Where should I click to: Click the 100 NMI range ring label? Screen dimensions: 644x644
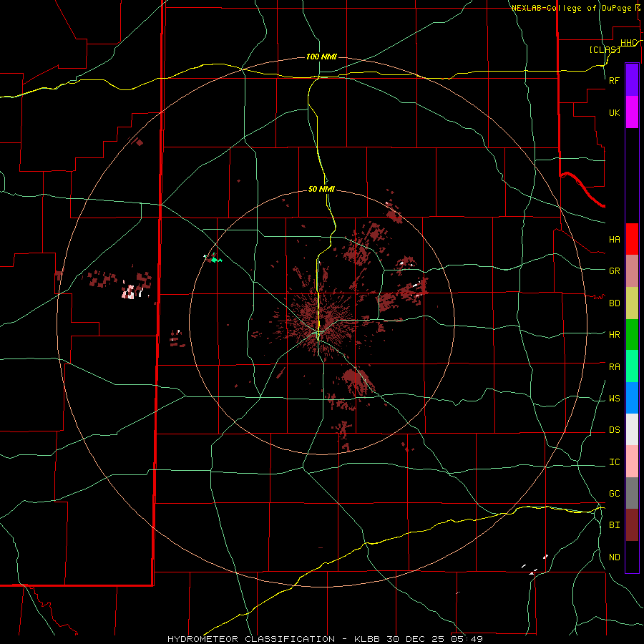coord(321,57)
